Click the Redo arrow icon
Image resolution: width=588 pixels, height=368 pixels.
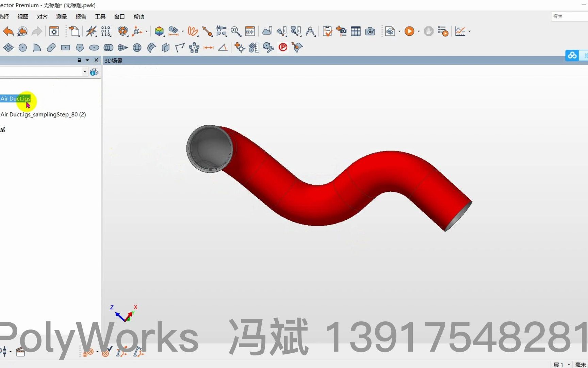(37, 31)
